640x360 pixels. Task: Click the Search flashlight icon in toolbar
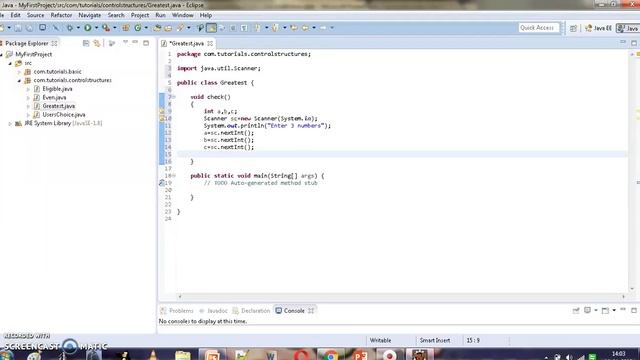tap(180, 28)
